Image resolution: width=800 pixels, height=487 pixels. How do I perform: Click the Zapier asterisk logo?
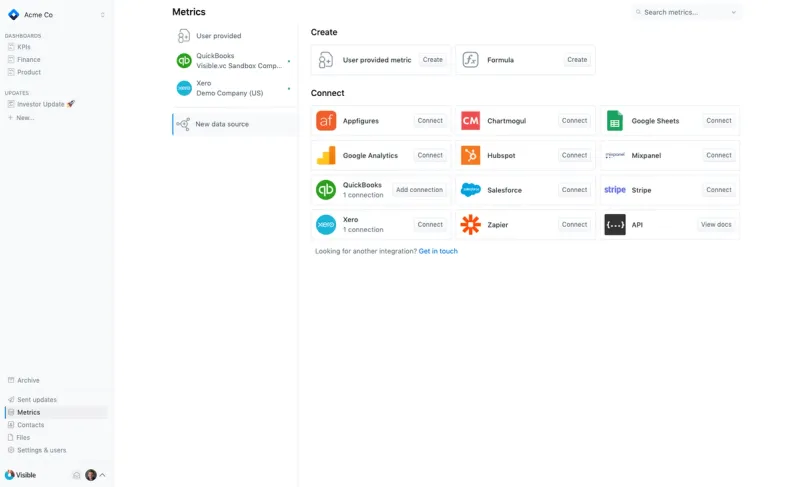pyautogui.click(x=470, y=225)
